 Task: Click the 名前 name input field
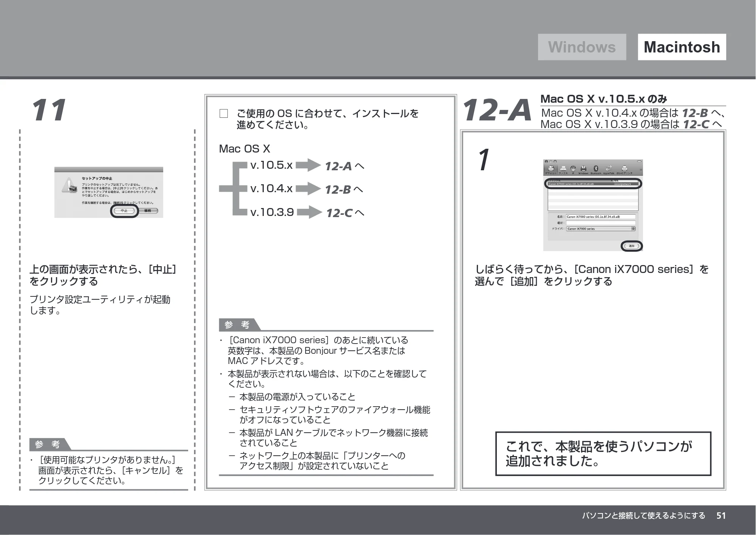click(601, 217)
